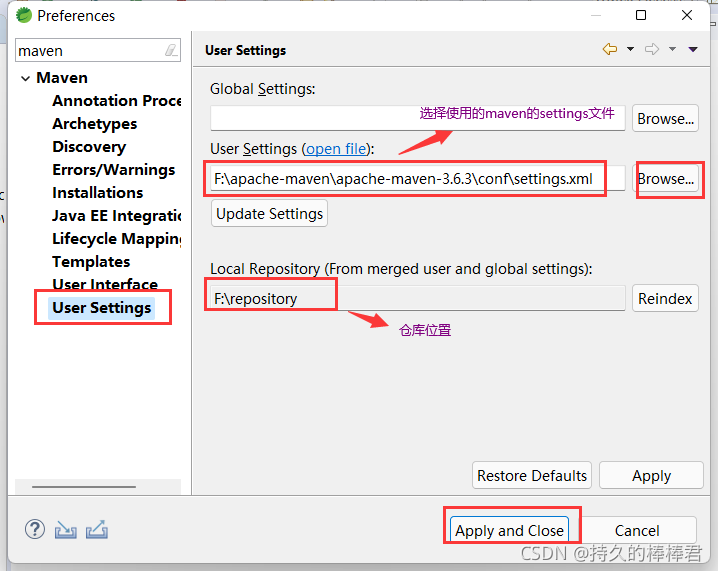The image size is (718, 571).
Task: Click the tree panel horizontal scrollbar
Action: coord(84,487)
